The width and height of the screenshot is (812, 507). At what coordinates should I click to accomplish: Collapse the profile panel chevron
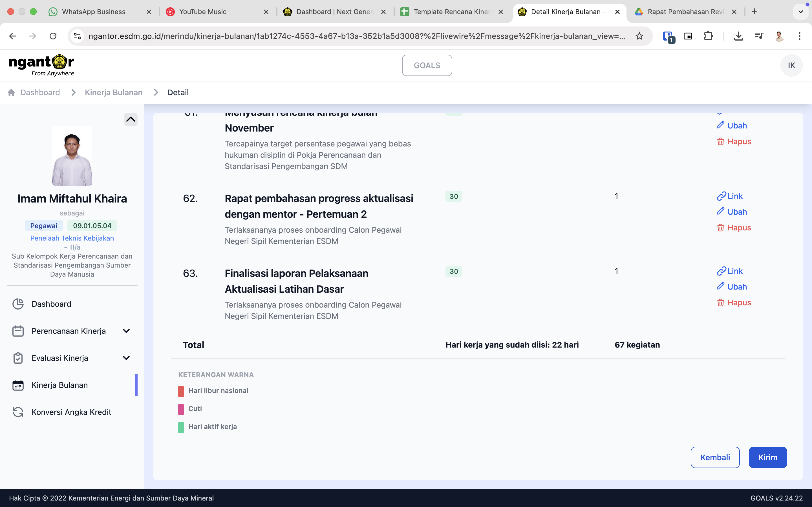point(131,119)
